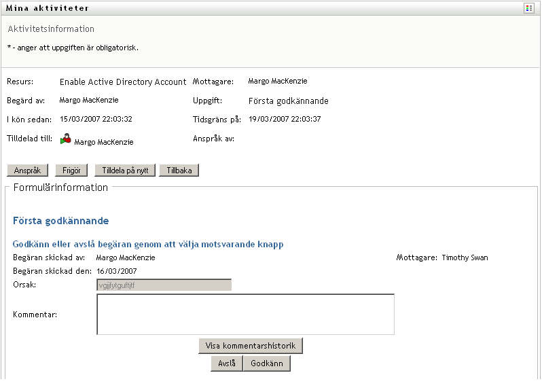Click Margo MacKenzie name beside Tilldelad till
Viewport: 542px width, 392px height.
coord(104,142)
